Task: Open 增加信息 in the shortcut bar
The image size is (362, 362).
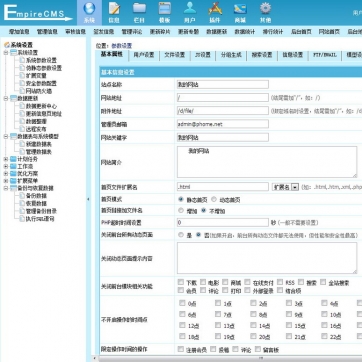Action: 19,32
